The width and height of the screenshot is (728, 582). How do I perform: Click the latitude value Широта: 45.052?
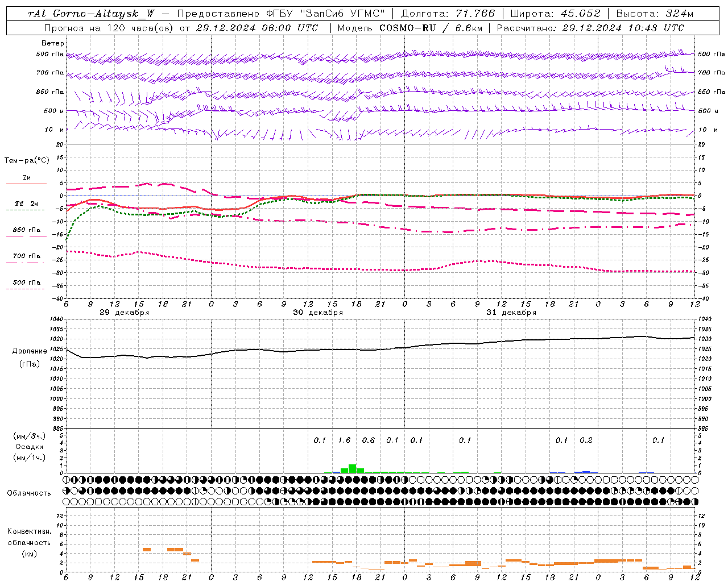(555, 14)
